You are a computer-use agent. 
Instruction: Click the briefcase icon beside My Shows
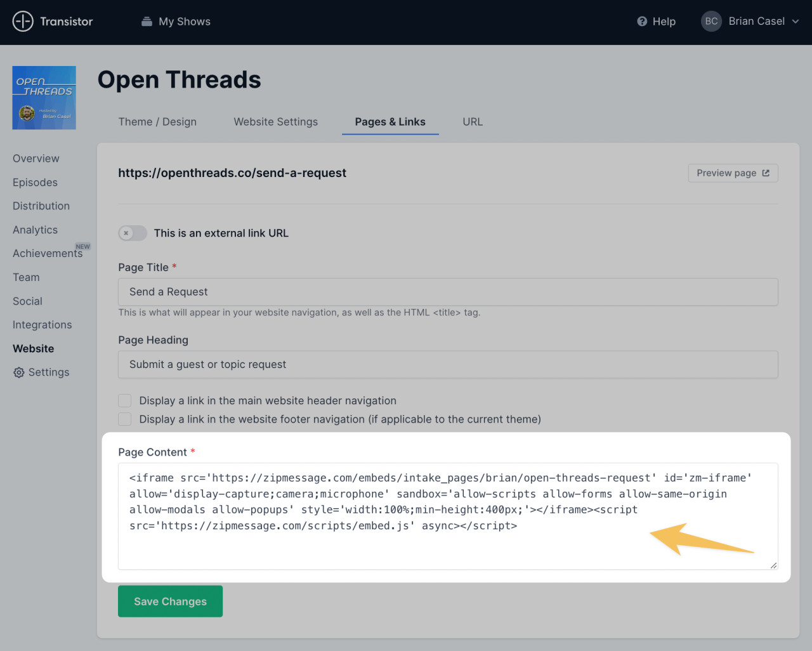click(146, 21)
